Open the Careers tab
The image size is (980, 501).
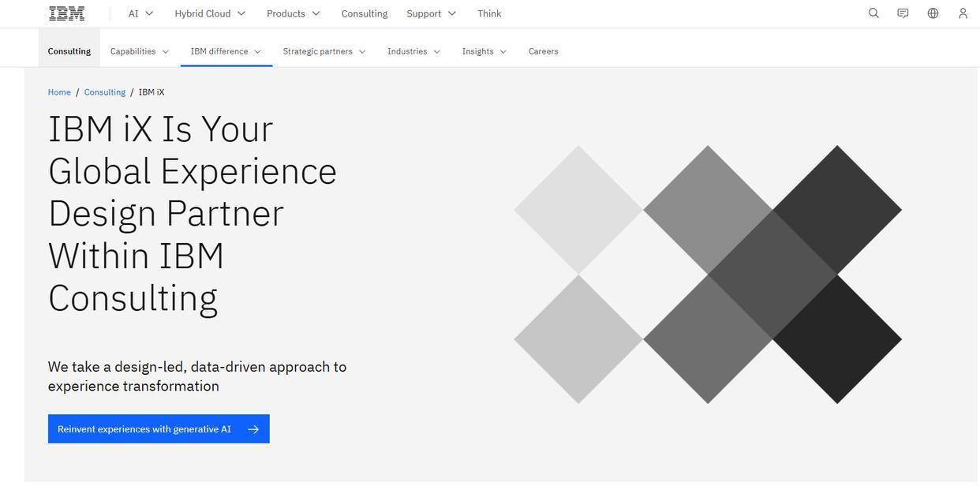[544, 51]
